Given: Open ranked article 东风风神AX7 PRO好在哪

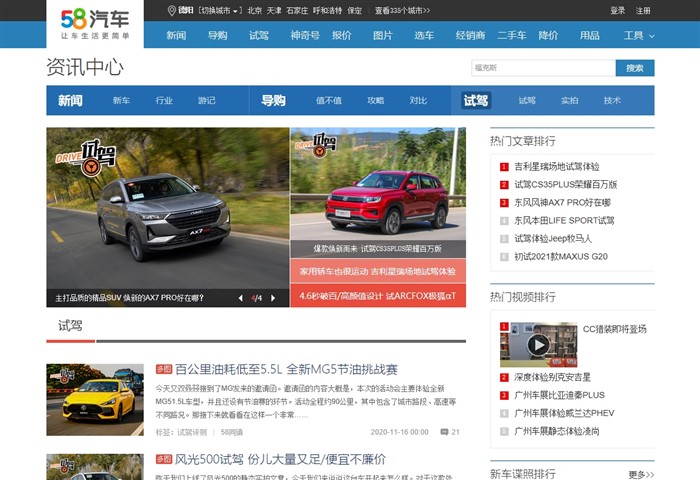Looking at the screenshot, I should pyautogui.click(x=562, y=202).
